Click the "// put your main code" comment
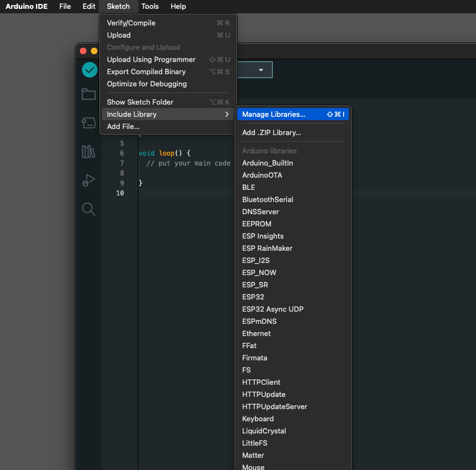This screenshot has width=476, height=470. click(188, 163)
